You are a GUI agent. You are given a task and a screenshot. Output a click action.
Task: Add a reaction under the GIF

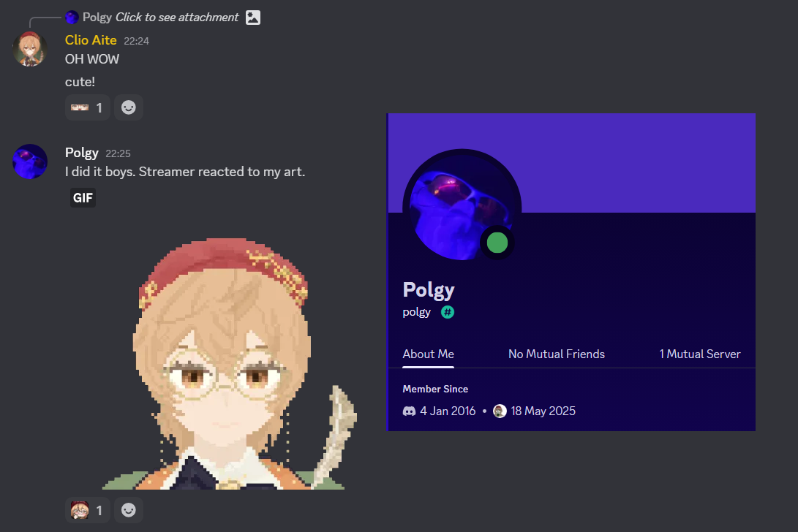pyautogui.click(x=128, y=509)
